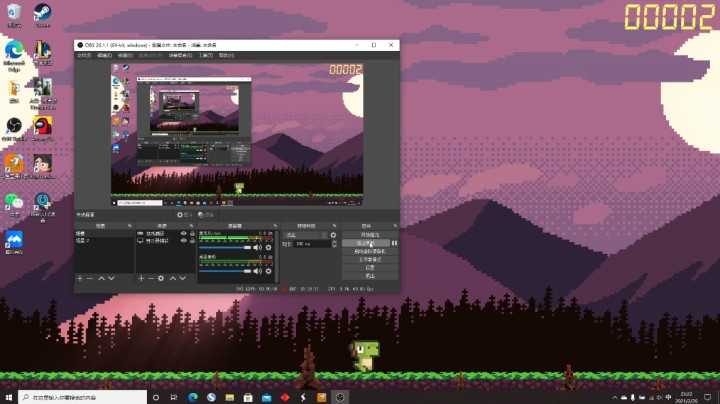Open the folder icon below Microsoft Edge
Viewport: 720px width, 404px height.
pyautogui.click(x=14, y=91)
